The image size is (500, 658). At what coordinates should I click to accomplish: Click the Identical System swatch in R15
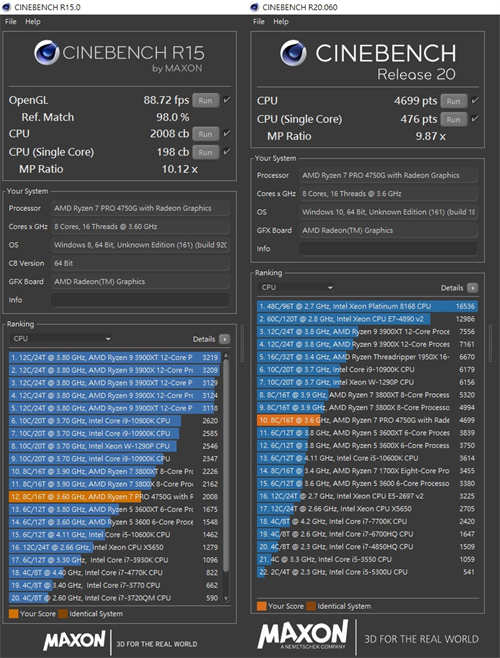(63, 614)
